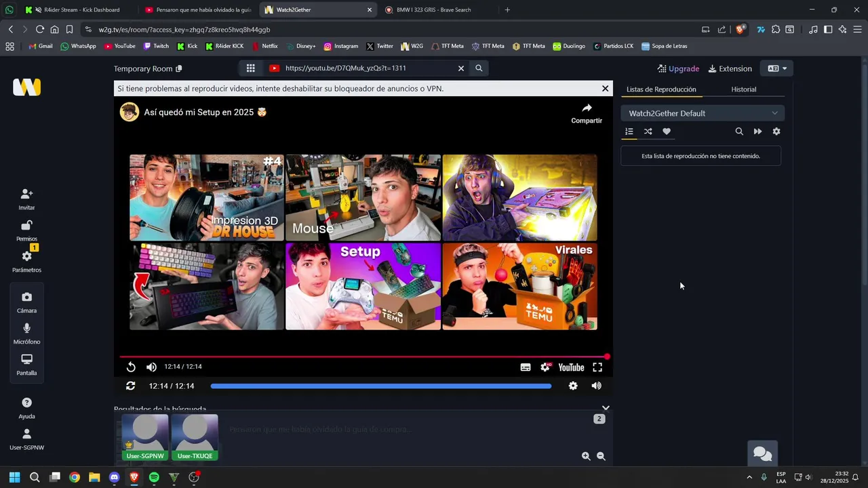Click the Watch2Gether logo

pos(26,87)
